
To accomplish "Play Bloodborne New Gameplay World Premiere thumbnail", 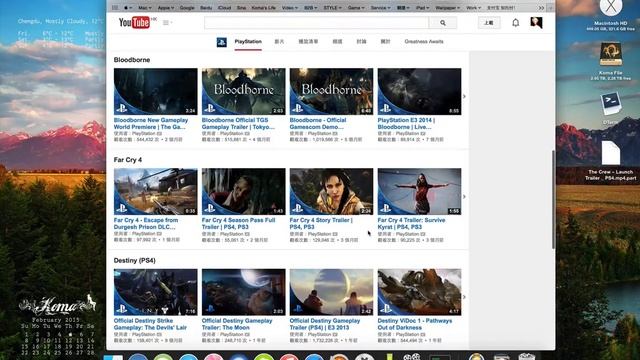I will (x=156, y=91).
